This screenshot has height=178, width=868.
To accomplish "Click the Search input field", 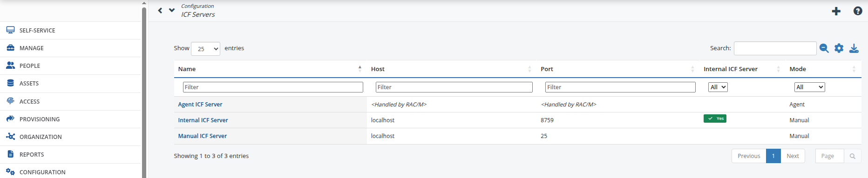I will click(x=775, y=48).
